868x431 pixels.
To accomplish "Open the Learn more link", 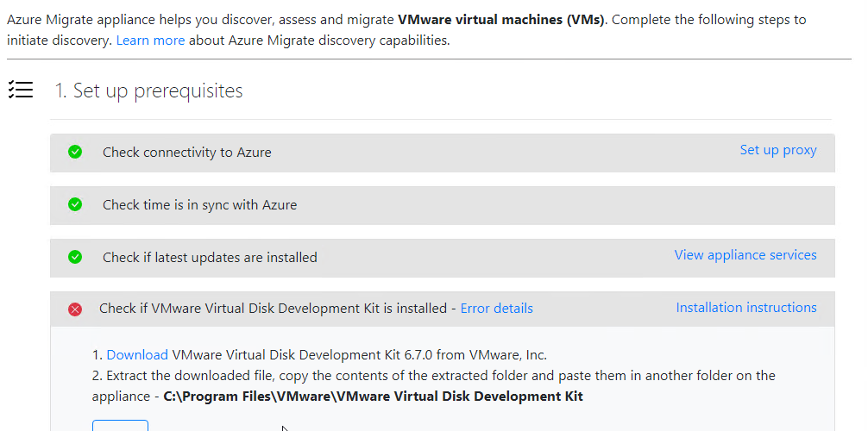I will coord(150,40).
